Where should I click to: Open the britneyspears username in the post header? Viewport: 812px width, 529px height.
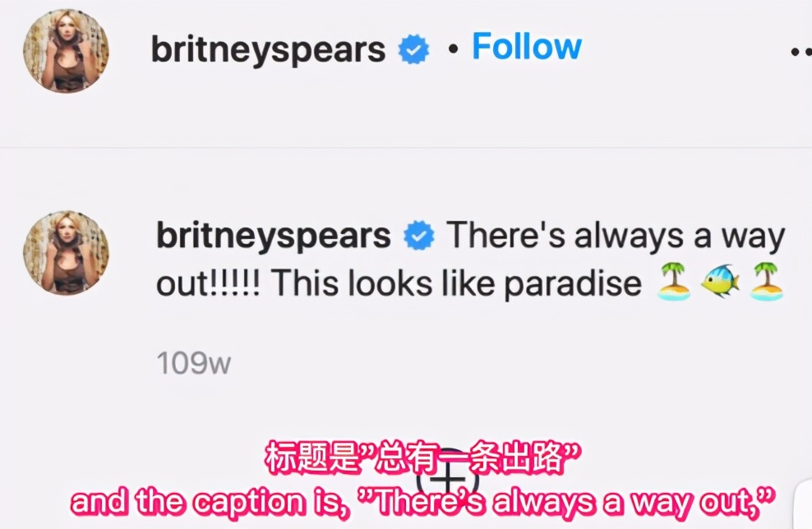pyautogui.click(x=268, y=49)
